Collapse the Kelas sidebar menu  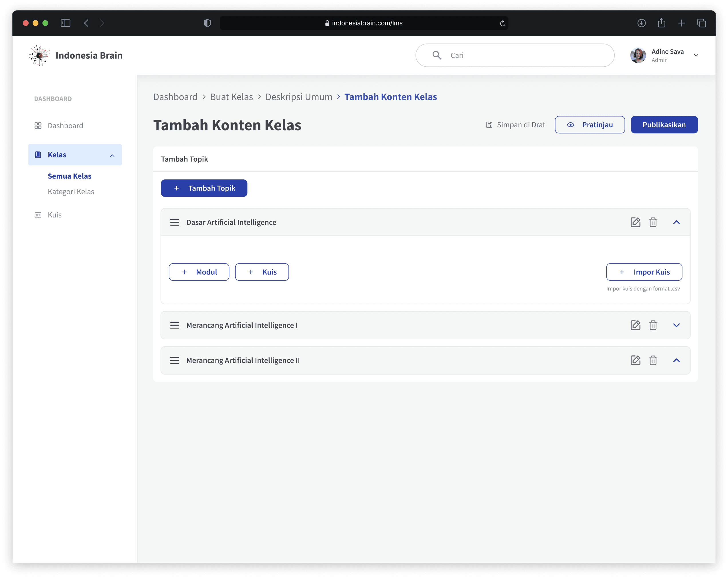[x=112, y=155]
